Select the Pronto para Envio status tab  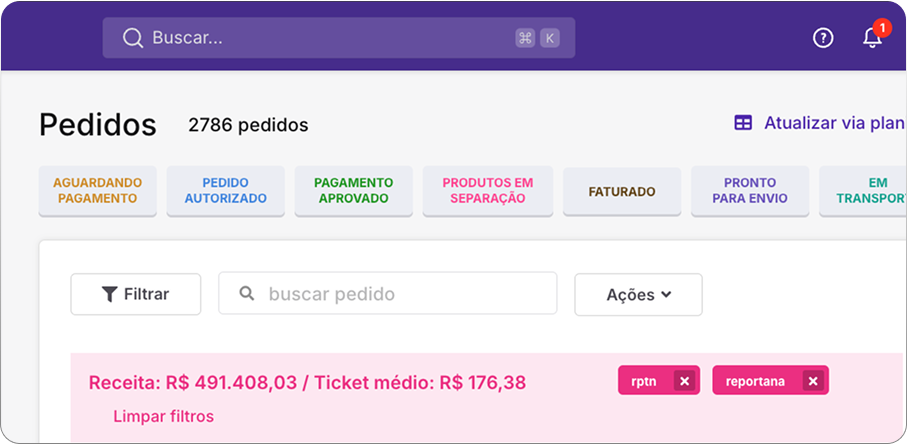[x=750, y=191]
